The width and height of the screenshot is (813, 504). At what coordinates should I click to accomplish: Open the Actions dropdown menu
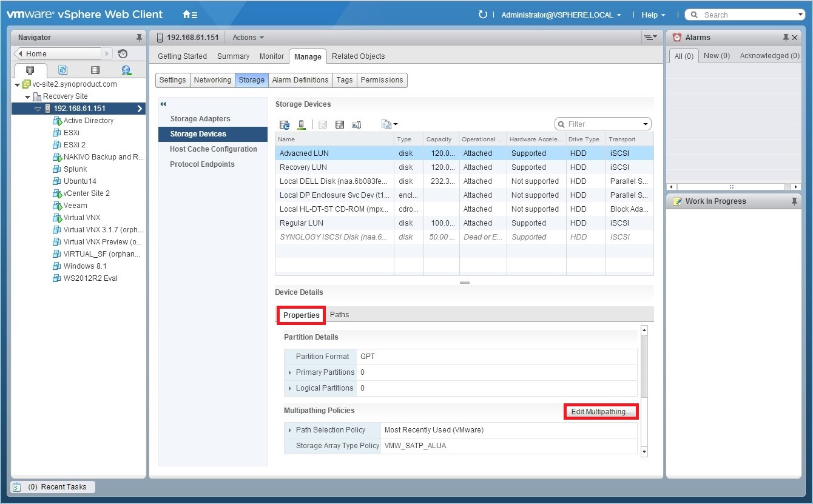[247, 37]
